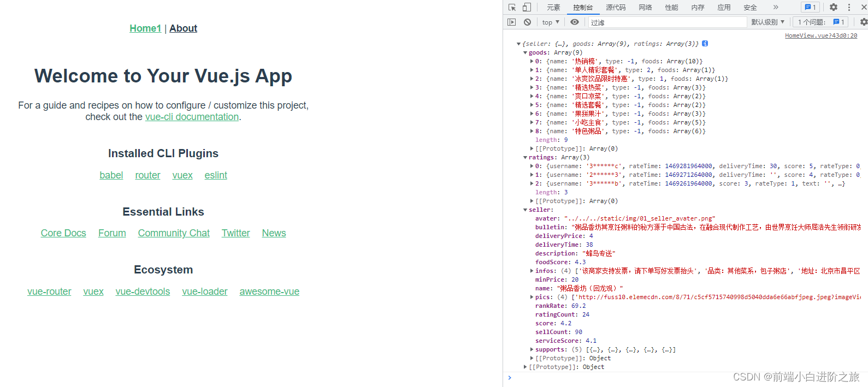Open the vue-loader ecosystem link

tap(205, 291)
